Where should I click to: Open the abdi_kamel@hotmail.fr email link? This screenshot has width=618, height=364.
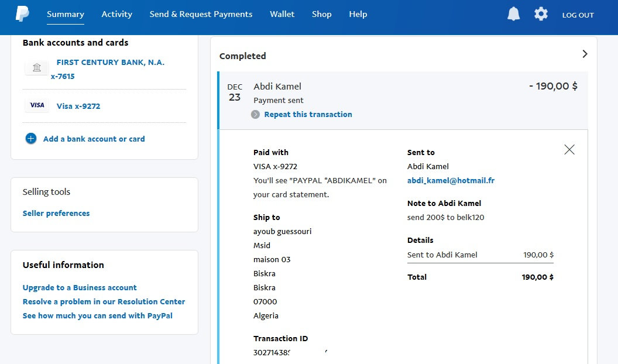tap(451, 181)
